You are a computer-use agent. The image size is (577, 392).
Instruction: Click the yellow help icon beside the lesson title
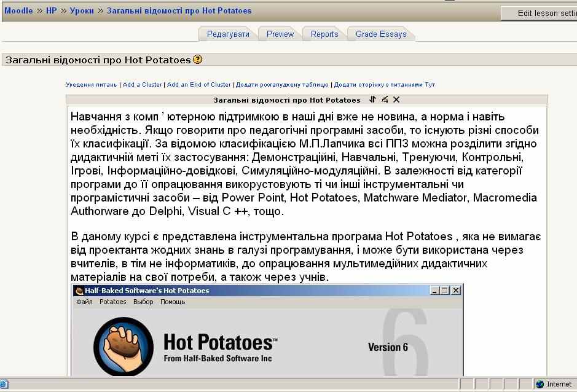(x=197, y=60)
